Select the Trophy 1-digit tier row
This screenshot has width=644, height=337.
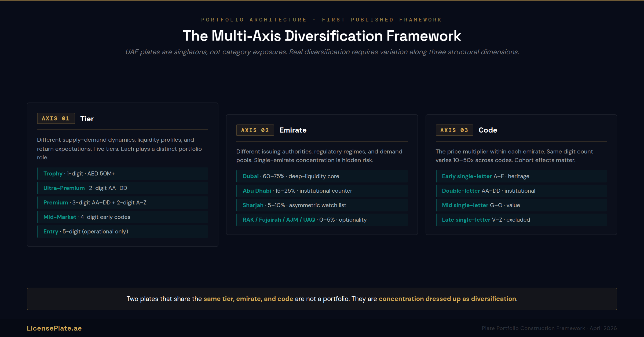click(x=123, y=174)
